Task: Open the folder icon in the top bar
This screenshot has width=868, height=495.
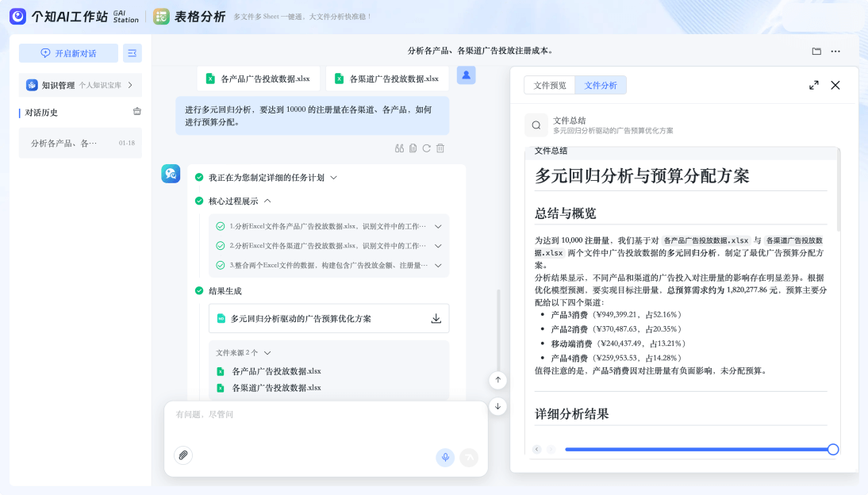Action: coord(816,52)
